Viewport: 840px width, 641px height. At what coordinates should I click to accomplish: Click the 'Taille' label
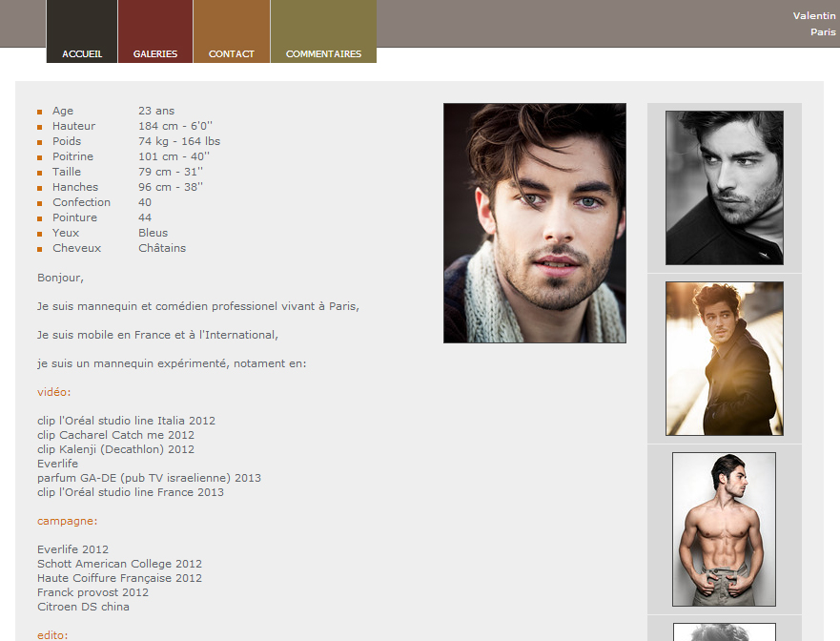click(67, 172)
